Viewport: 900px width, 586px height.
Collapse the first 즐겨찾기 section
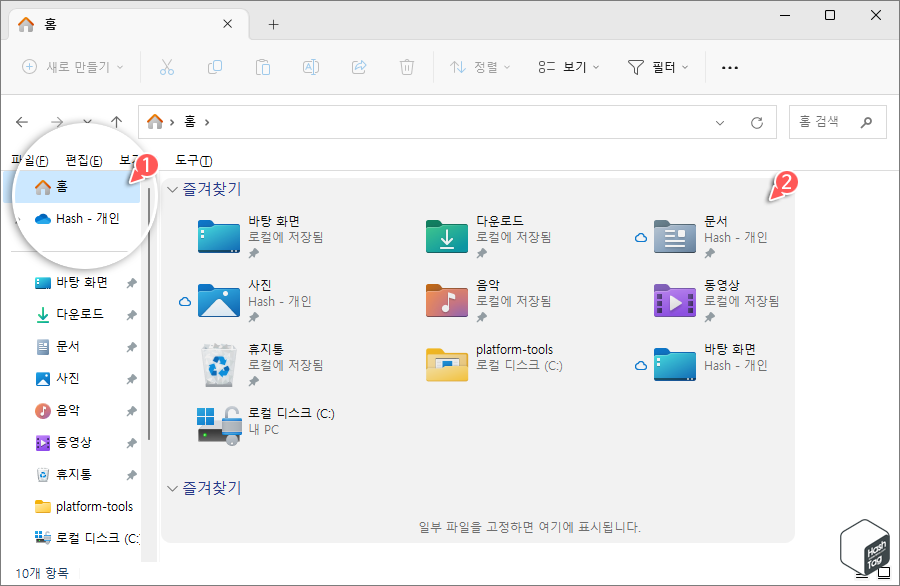pyautogui.click(x=172, y=189)
